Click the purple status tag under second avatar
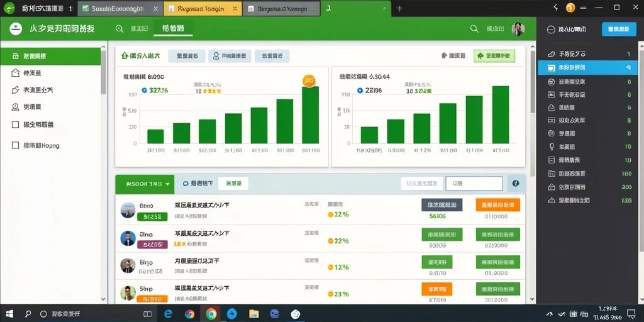The height and width of the screenshot is (322, 644). click(152, 245)
